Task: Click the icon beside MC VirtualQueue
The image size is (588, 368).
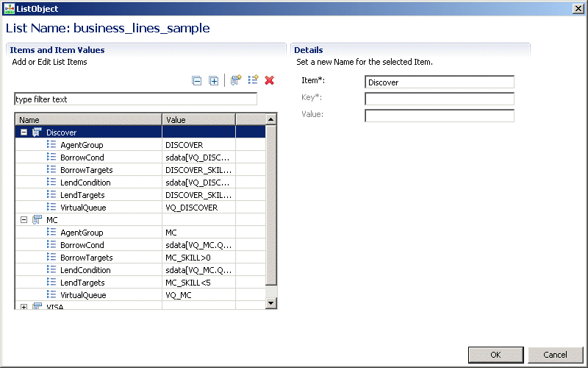Action: (x=51, y=294)
